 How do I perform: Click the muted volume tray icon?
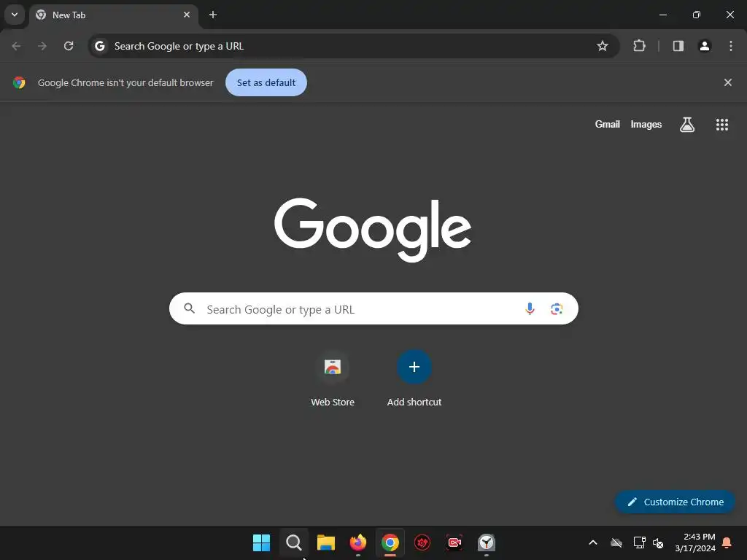click(x=659, y=542)
